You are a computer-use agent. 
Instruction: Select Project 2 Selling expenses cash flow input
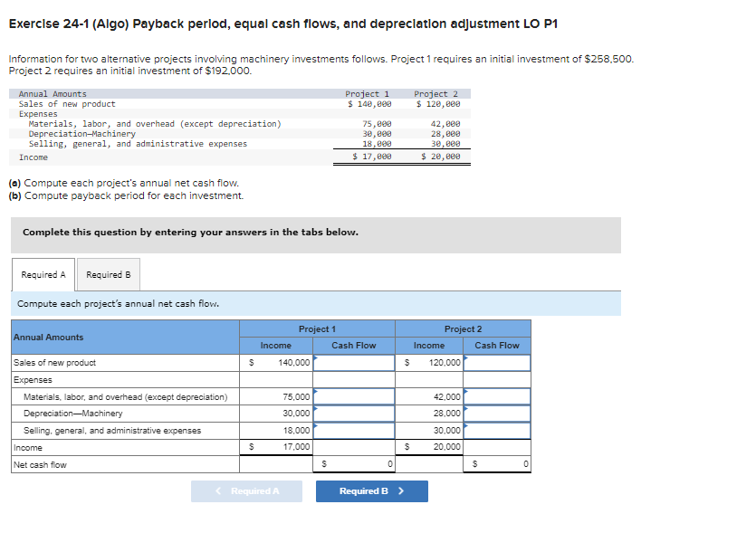click(x=498, y=430)
